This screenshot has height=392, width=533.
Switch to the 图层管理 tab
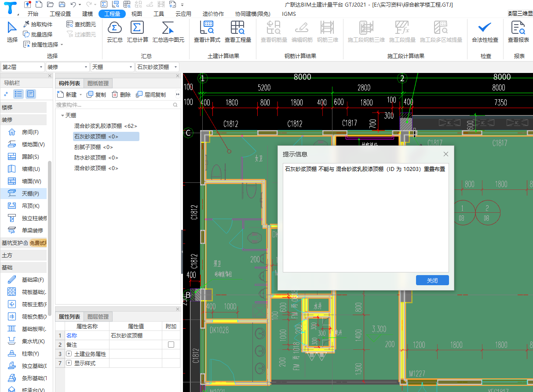(98, 316)
